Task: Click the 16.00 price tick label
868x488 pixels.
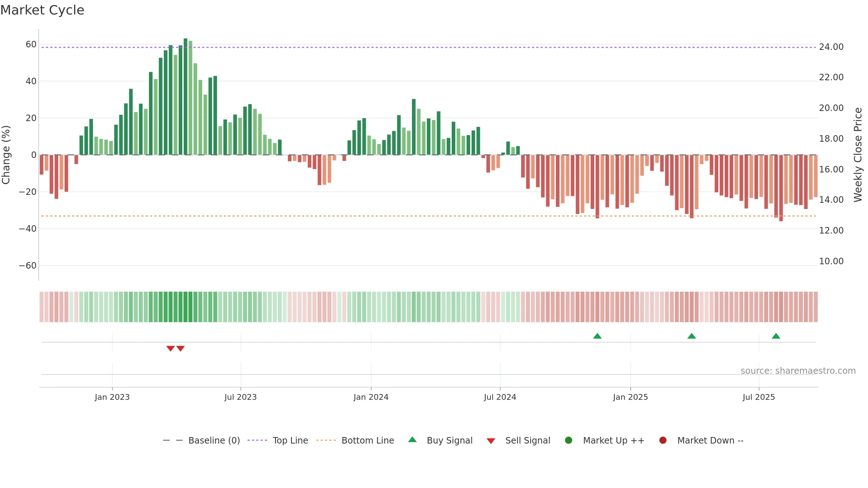Action: [831, 170]
